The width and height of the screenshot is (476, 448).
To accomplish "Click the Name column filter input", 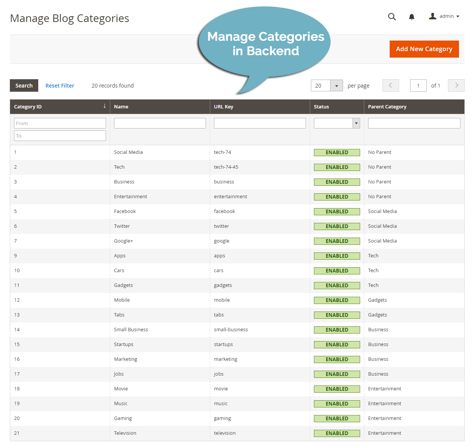I will click(x=159, y=123).
